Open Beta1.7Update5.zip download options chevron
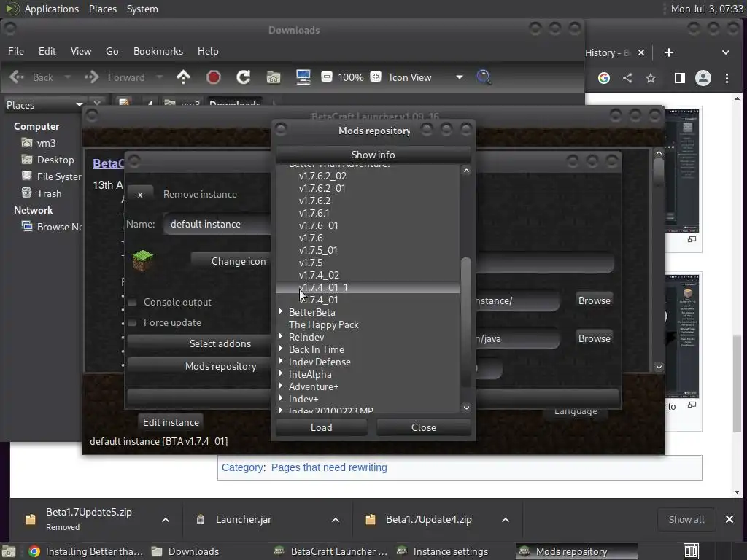Image resolution: width=747 pixels, height=560 pixels. (x=166, y=520)
